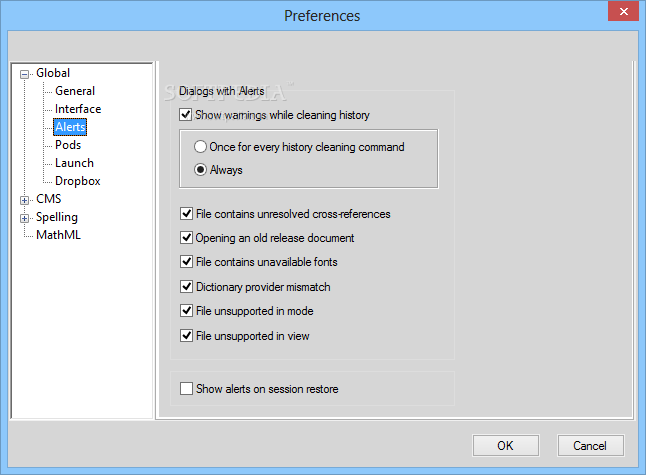Image resolution: width=646 pixels, height=475 pixels.
Task: Select Once for every history cleaning command
Action: [x=200, y=147]
